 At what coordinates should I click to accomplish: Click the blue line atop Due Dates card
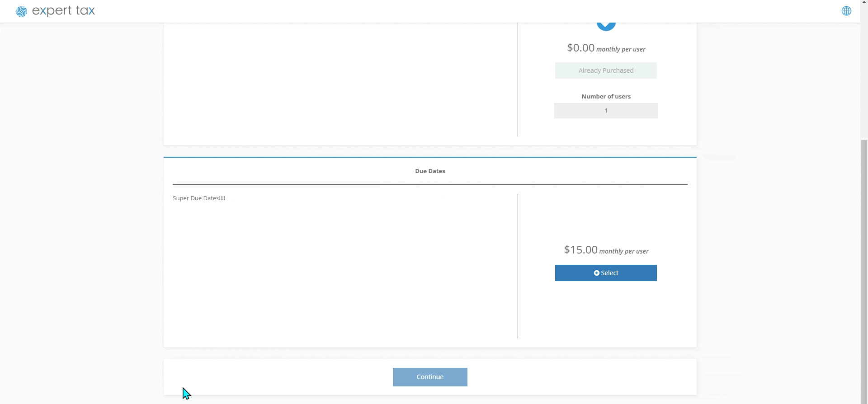430,157
